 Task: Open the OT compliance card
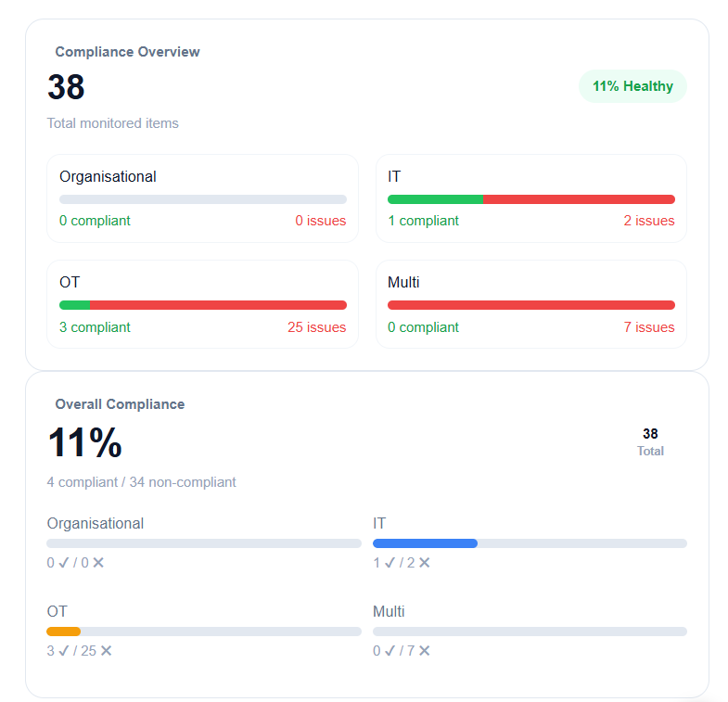click(202, 304)
